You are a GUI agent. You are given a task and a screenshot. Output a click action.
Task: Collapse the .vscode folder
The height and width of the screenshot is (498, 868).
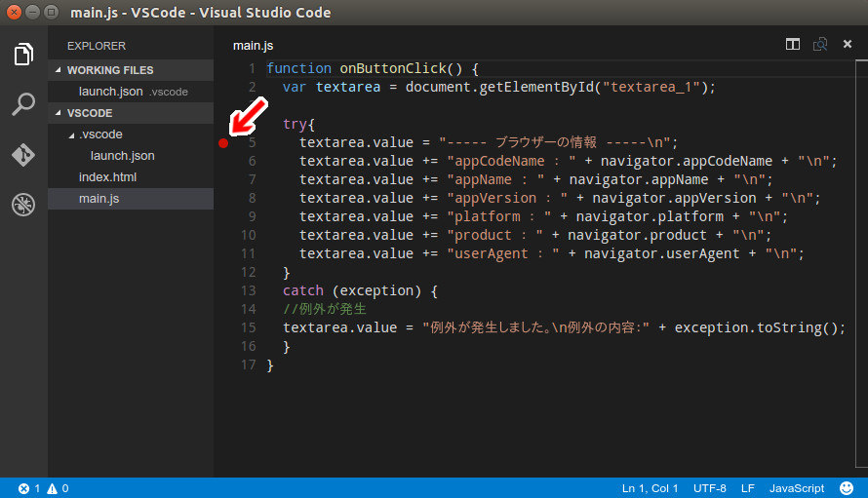(x=71, y=135)
